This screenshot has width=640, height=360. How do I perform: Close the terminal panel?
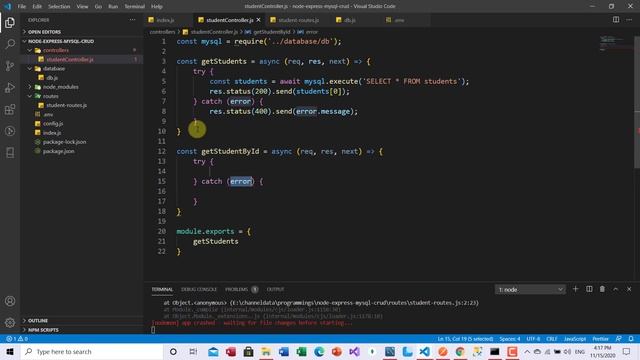(x=629, y=289)
